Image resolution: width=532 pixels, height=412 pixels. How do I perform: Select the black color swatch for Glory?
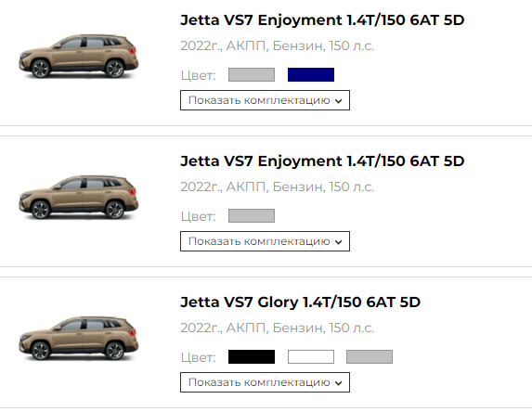click(252, 356)
